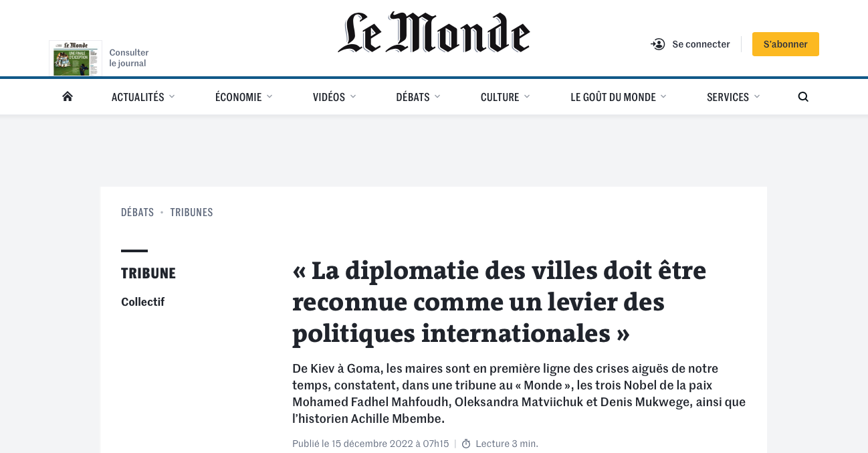This screenshot has height=453, width=868.
Task: Click the Collectif author name
Action: tap(142, 302)
